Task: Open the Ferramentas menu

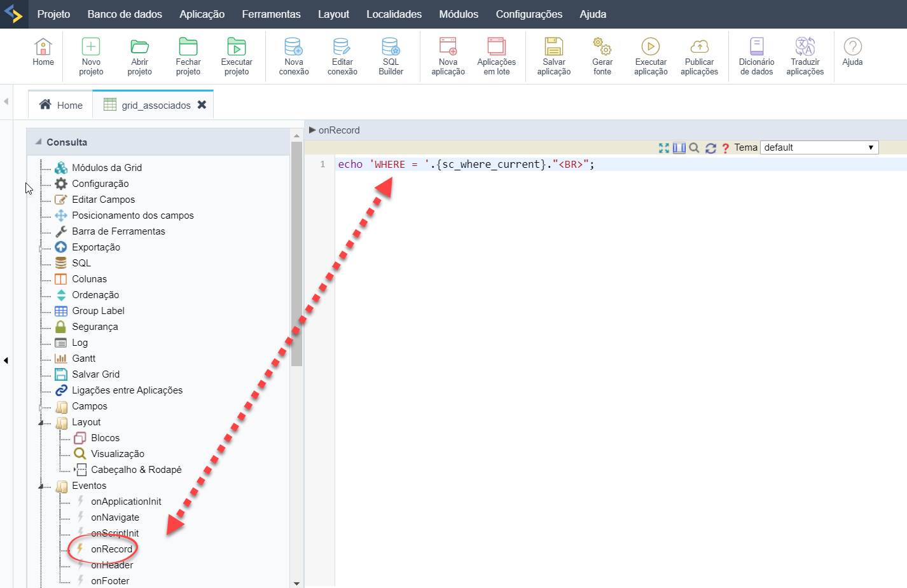Action: pyautogui.click(x=271, y=14)
